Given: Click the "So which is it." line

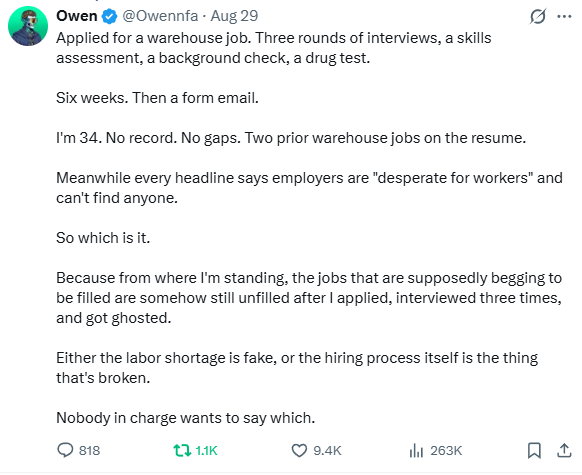Looking at the screenshot, I should (x=103, y=238).
